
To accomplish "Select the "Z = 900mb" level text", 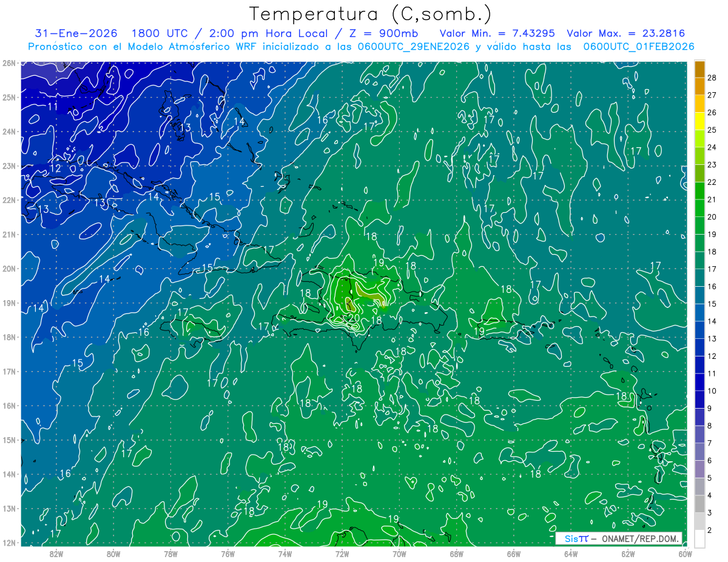I will click(x=383, y=33).
